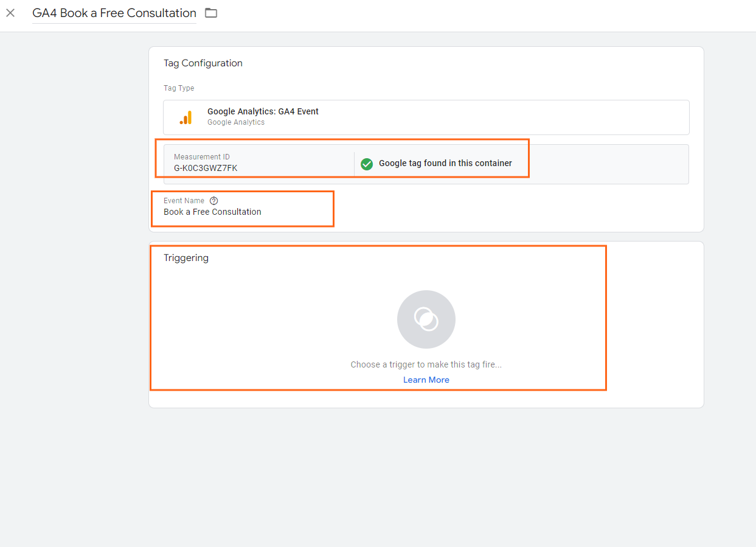The image size is (756, 547).
Task: Close the tag editor with the X icon
Action: click(x=10, y=13)
